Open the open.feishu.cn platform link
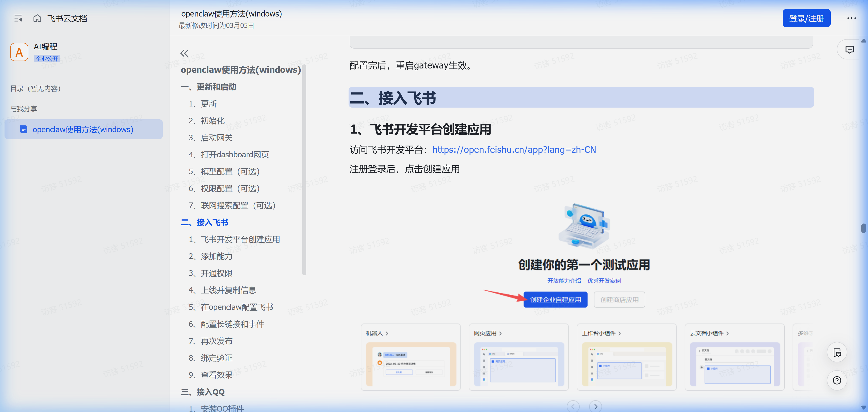Image resolution: width=868 pixels, height=412 pixels. click(x=514, y=150)
